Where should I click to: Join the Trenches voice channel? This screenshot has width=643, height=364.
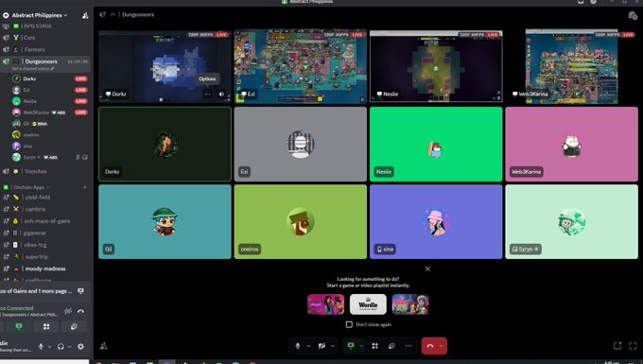pyautogui.click(x=45, y=171)
